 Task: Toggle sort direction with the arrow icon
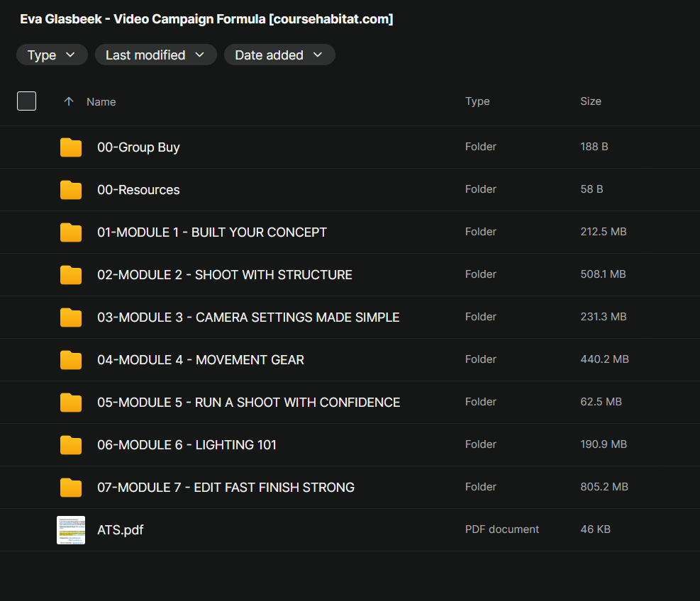click(x=69, y=101)
